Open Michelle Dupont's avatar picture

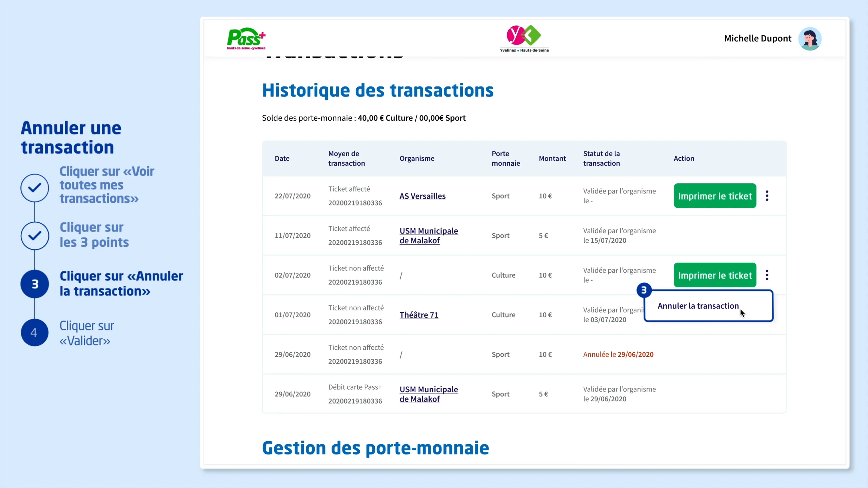tap(810, 39)
